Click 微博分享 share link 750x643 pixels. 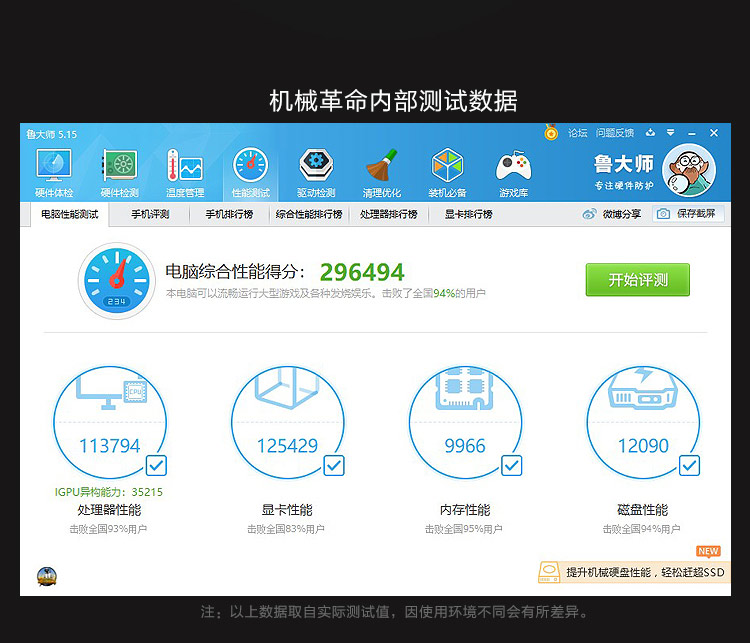coord(622,214)
